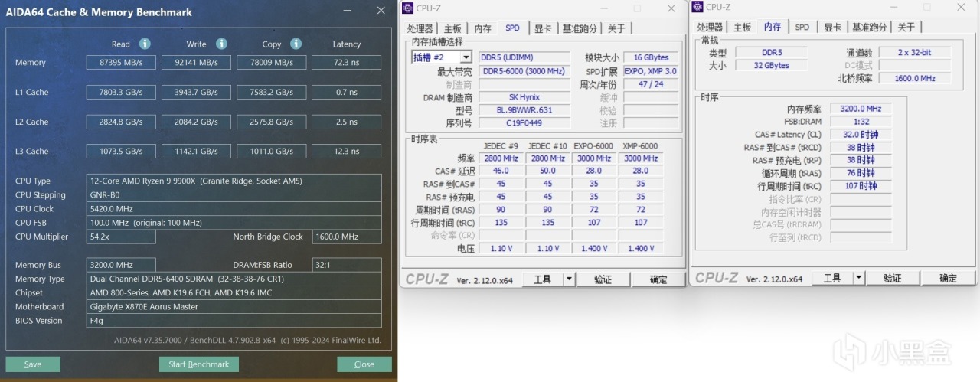Click the CPU-Z app icon in memory window title
Screen dimensions: 980x382
697,7
